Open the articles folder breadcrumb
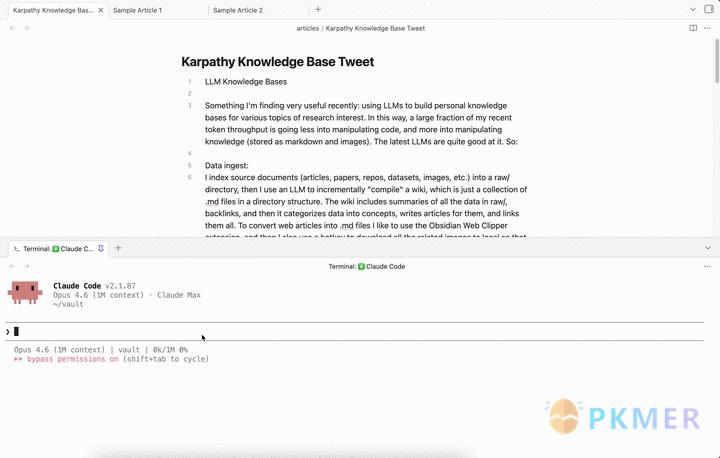The image size is (720, 458). pyautogui.click(x=308, y=28)
